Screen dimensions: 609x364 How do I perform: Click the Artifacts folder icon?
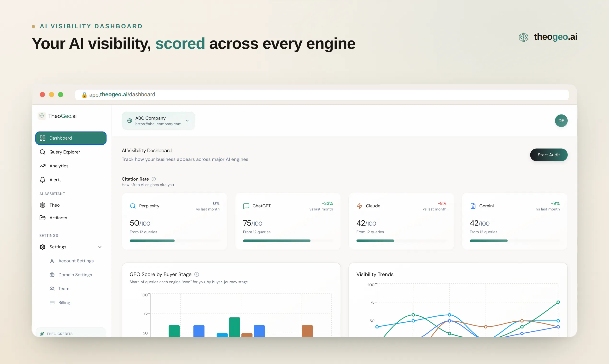[42, 218]
